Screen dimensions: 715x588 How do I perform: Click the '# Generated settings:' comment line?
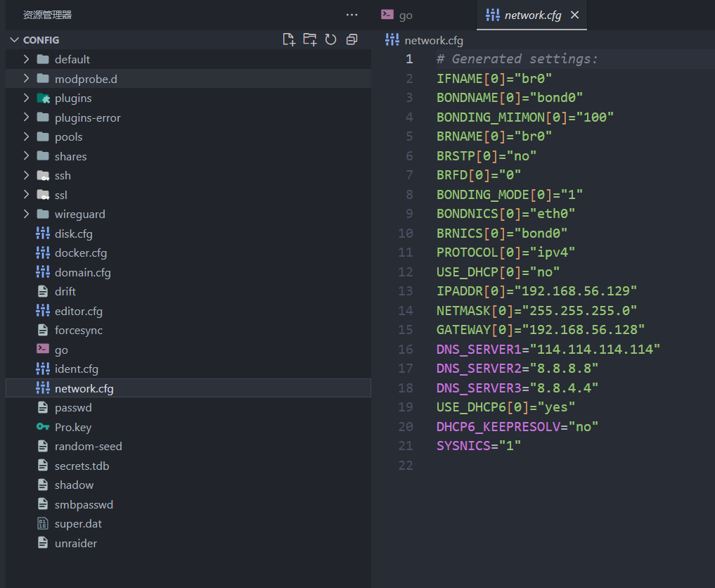click(x=517, y=59)
